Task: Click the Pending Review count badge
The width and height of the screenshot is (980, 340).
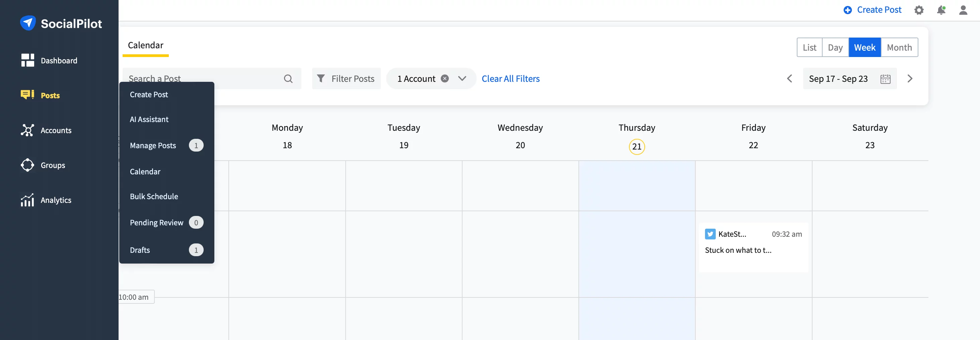Action: pyautogui.click(x=196, y=222)
